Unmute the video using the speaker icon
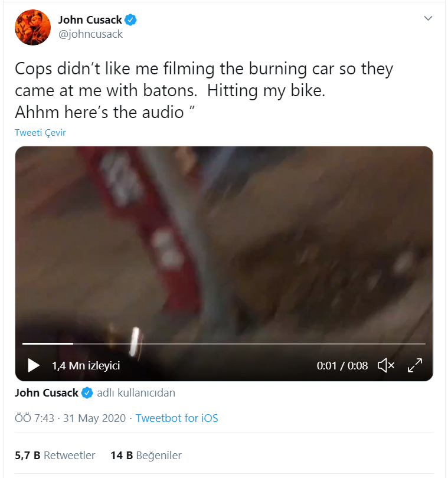448x478 pixels. (x=385, y=365)
